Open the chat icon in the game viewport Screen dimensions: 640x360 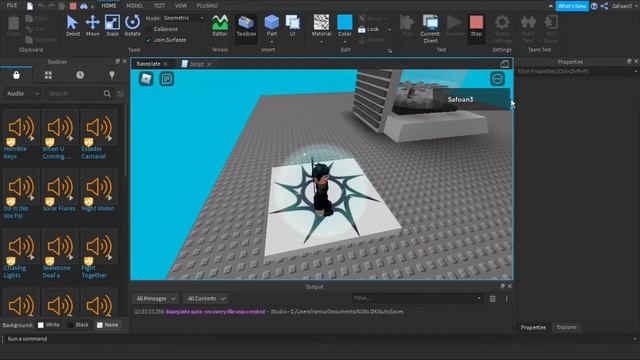click(167, 79)
